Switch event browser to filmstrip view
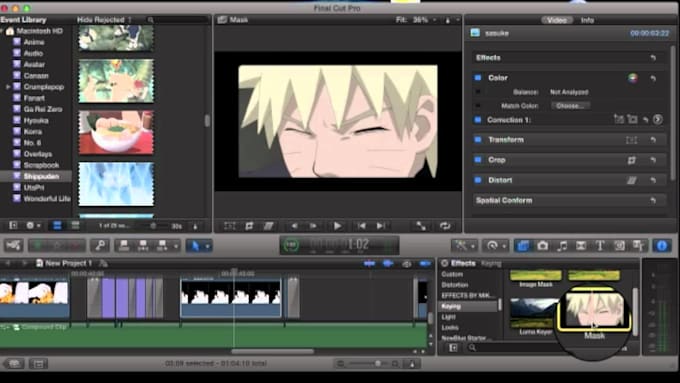Image resolution: width=680 pixels, height=383 pixels. point(57,226)
